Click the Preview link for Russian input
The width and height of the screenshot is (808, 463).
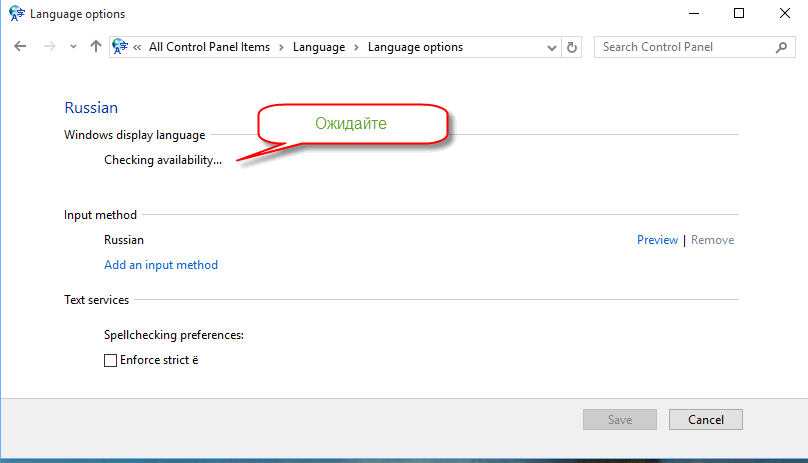click(x=657, y=240)
